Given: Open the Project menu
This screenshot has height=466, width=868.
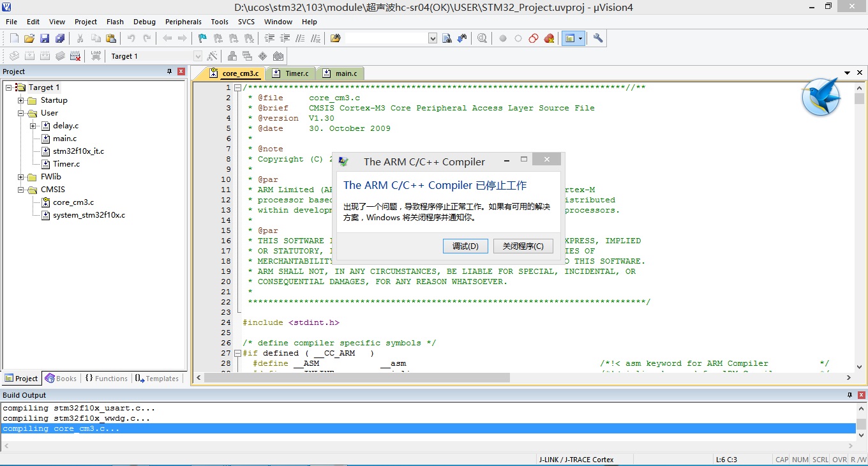Looking at the screenshot, I should [86, 22].
